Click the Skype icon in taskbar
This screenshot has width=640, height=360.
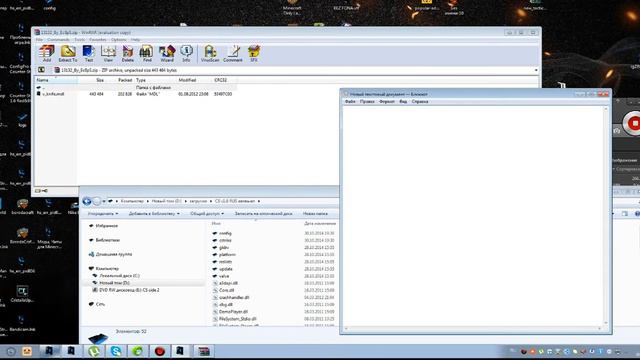[116, 351]
